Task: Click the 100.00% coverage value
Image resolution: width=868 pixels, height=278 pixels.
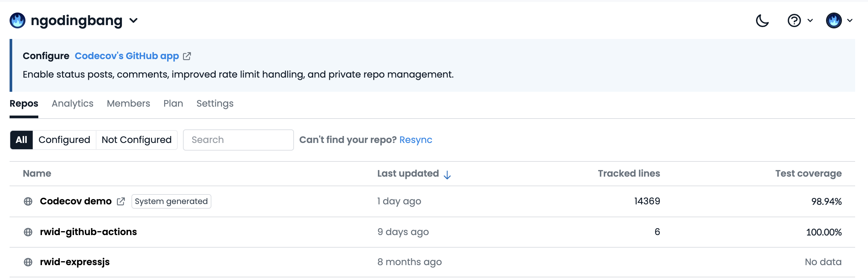Action: click(824, 232)
